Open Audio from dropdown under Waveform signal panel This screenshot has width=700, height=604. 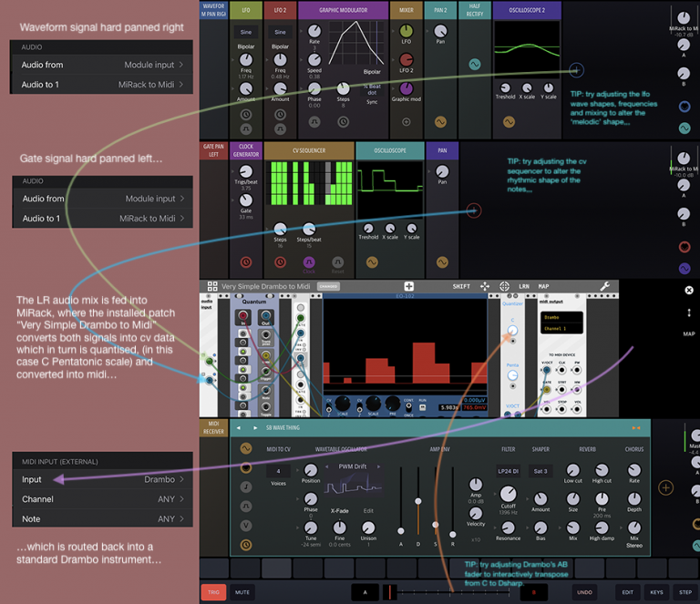point(102,65)
